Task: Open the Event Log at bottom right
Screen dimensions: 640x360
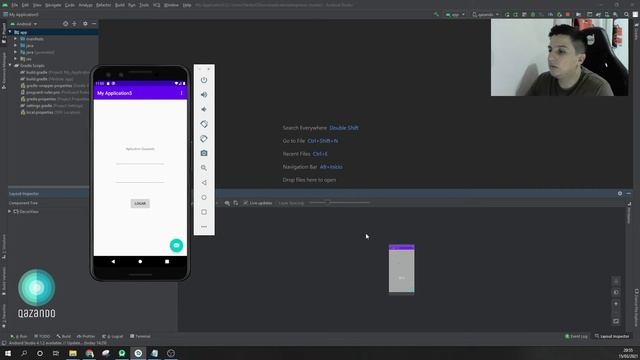Action: pyautogui.click(x=576, y=336)
